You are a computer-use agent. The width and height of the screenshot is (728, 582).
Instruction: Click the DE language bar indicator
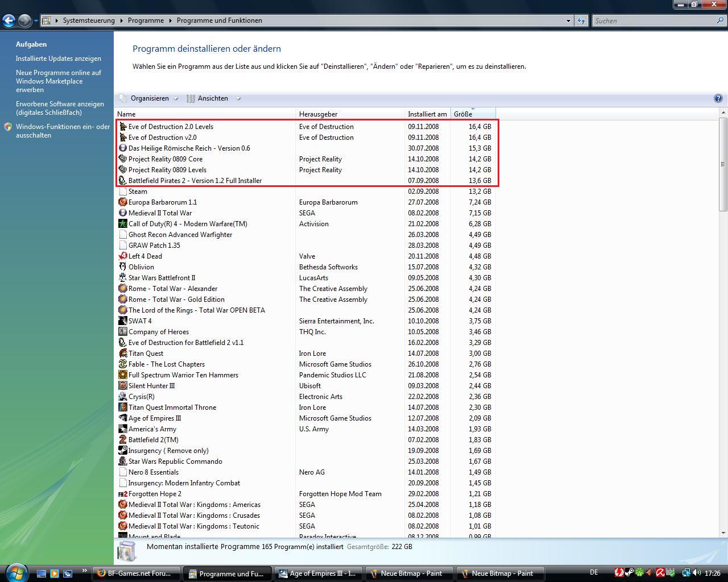point(594,572)
